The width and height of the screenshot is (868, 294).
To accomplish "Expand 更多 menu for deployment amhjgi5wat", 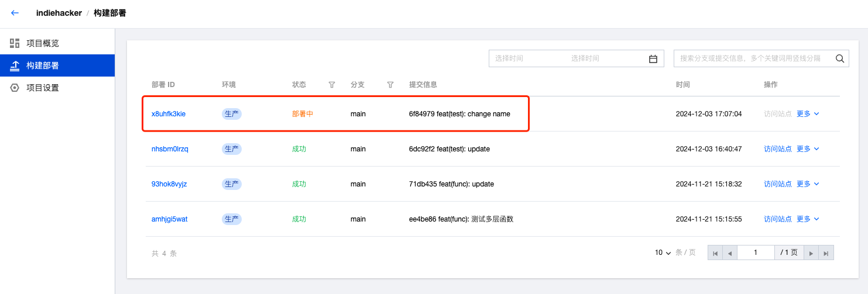I will 808,219.
